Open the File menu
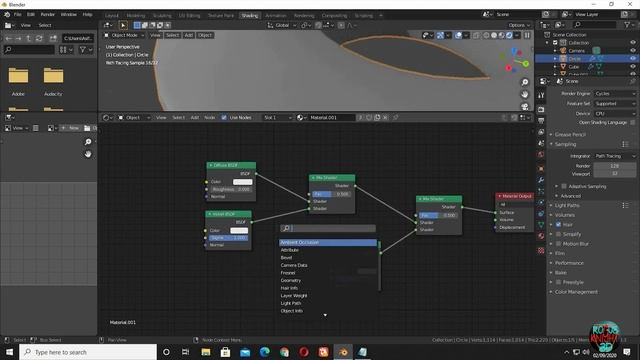Image resolution: width=640 pixels, height=360 pixels. 18,14
